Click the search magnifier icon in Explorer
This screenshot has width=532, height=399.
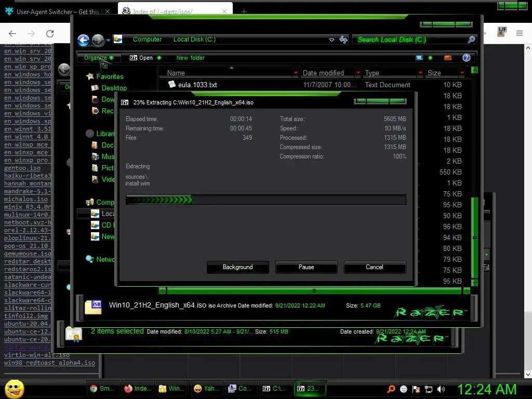coord(471,39)
